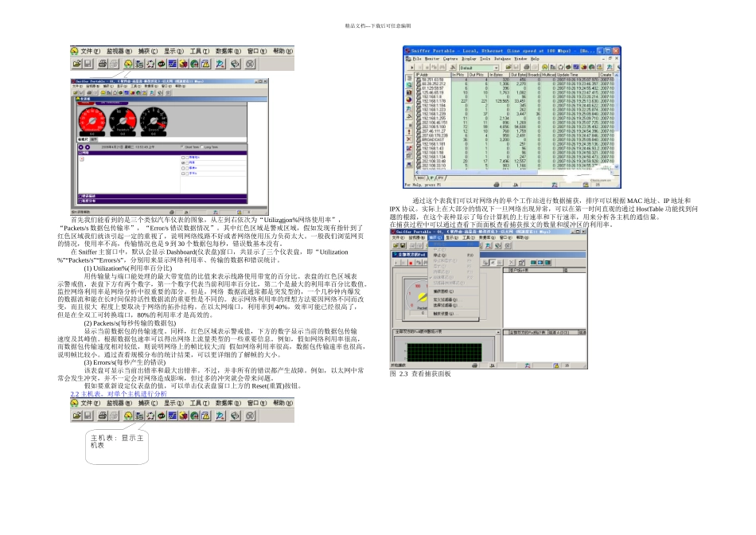
Task: Open 工具(T) menu in toolbar image below heading 2.2
Action: [199, 404]
